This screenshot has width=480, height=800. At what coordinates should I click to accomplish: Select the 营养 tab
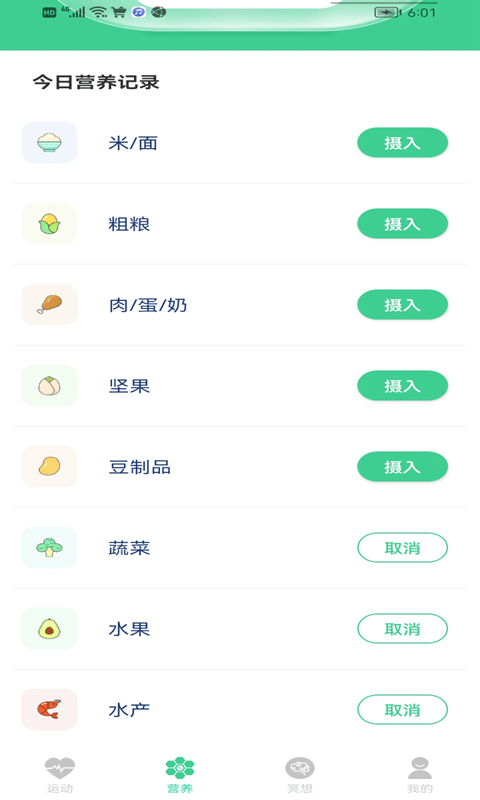180,776
